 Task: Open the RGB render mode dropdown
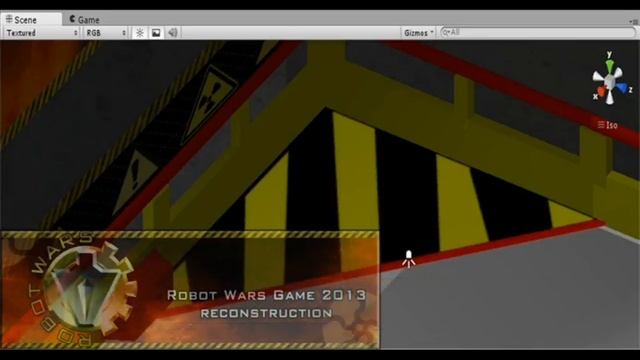click(106, 33)
